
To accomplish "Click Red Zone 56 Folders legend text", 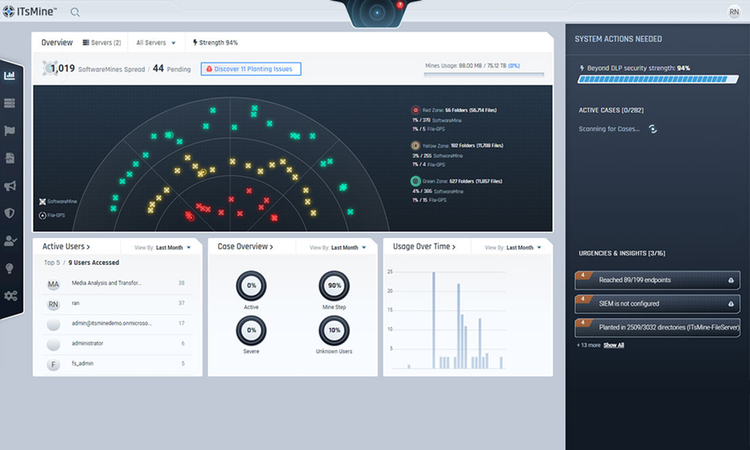I will coord(459,110).
